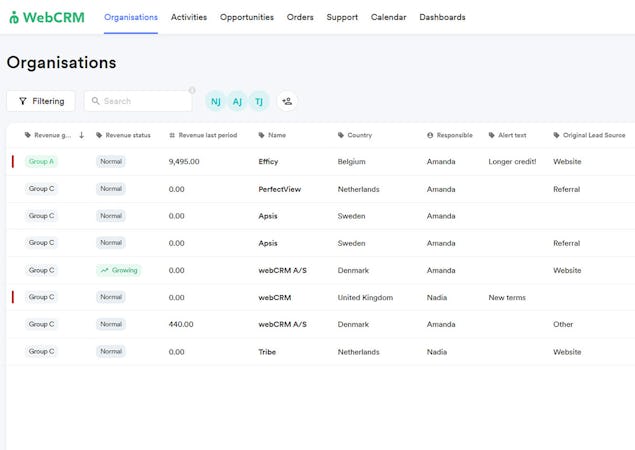Image resolution: width=635 pixels, height=450 pixels.
Task: Open the Organisations tab
Action: point(131,17)
